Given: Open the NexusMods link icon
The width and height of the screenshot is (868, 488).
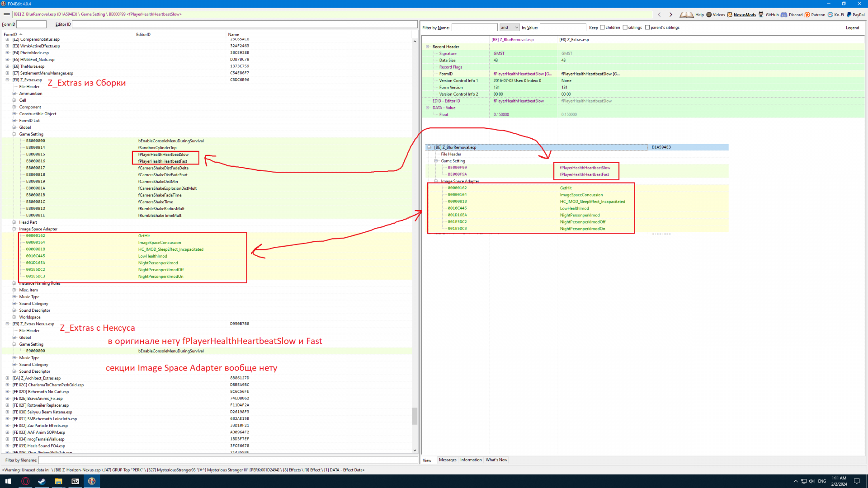Looking at the screenshot, I should (730, 14).
